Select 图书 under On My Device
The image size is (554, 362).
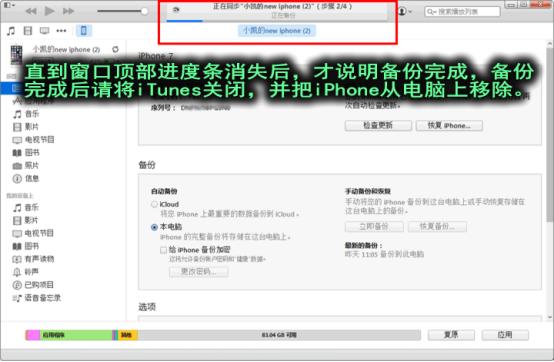26,246
